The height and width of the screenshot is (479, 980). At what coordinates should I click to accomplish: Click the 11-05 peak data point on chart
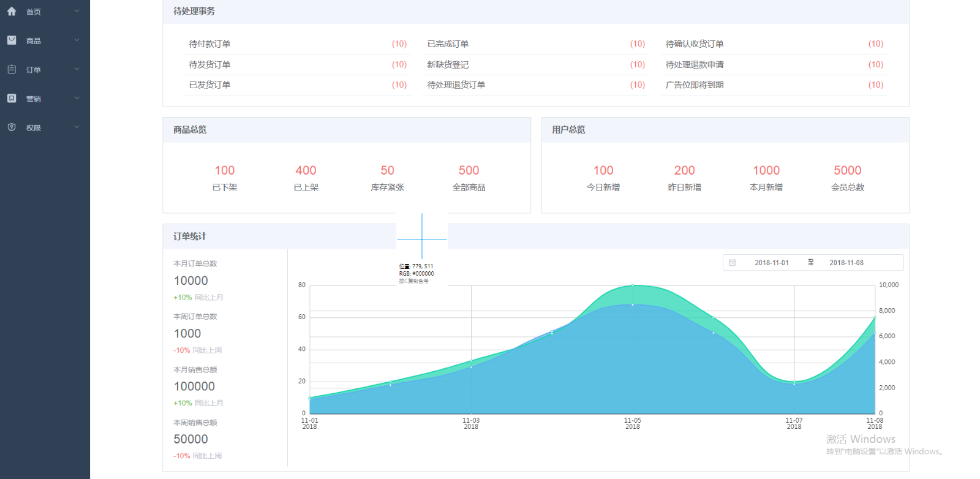(633, 285)
